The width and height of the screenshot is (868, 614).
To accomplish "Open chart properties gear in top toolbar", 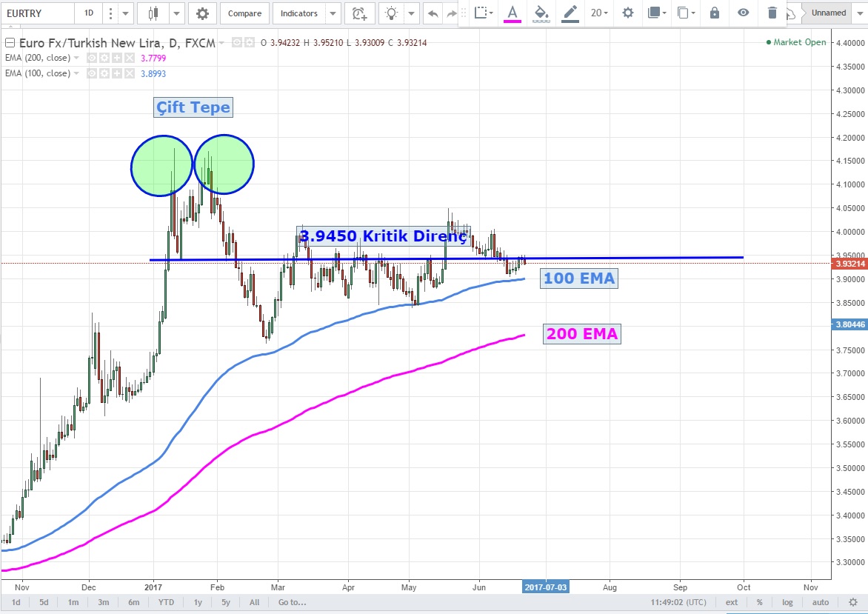I will pyautogui.click(x=202, y=13).
